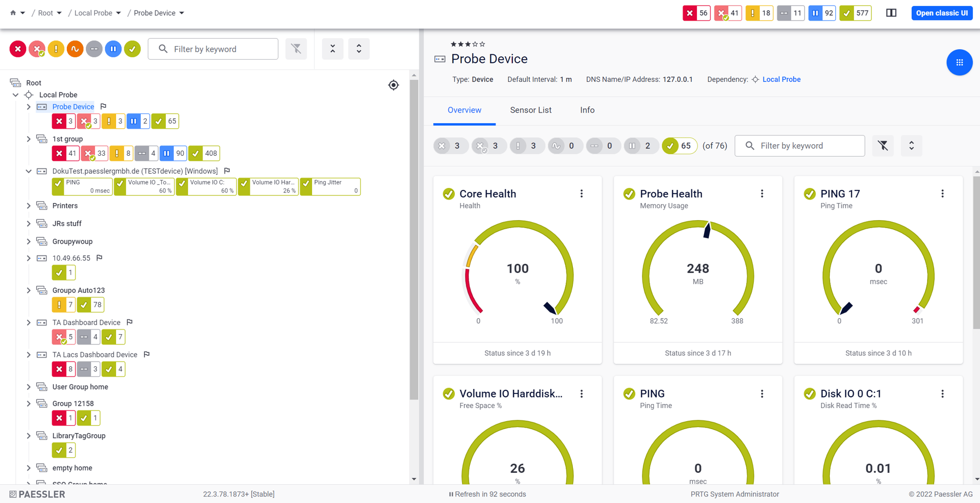The width and height of the screenshot is (980, 503).
Task: Click the home icon in breadcrumb
Action: click(13, 13)
